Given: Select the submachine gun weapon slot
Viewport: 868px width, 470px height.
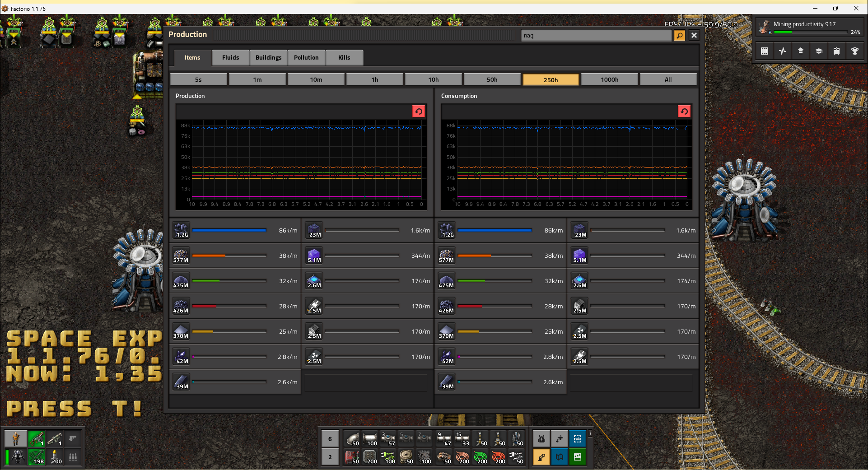Looking at the screenshot, I should 37,439.
